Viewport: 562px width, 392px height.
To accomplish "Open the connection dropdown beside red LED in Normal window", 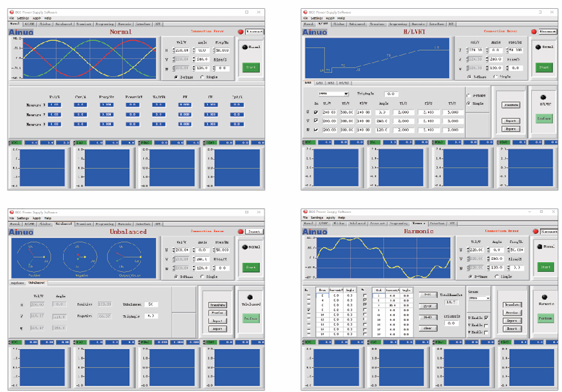I will [x=254, y=31].
